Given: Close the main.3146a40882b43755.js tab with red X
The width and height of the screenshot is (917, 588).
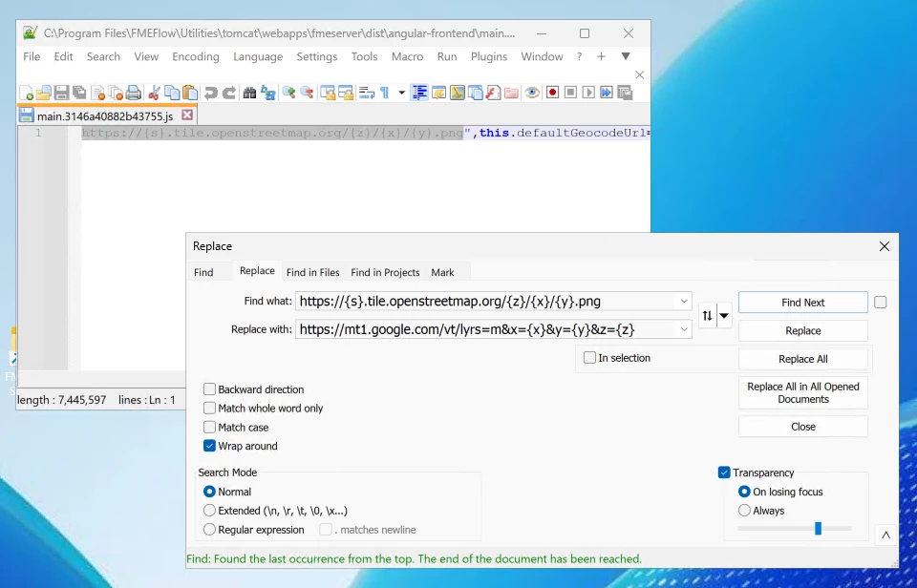Looking at the screenshot, I should point(187,115).
